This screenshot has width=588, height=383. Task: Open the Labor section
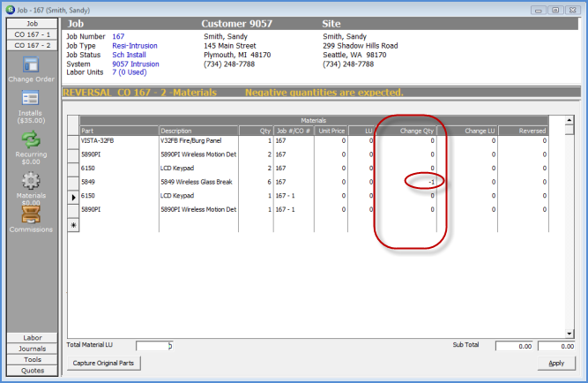point(33,338)
